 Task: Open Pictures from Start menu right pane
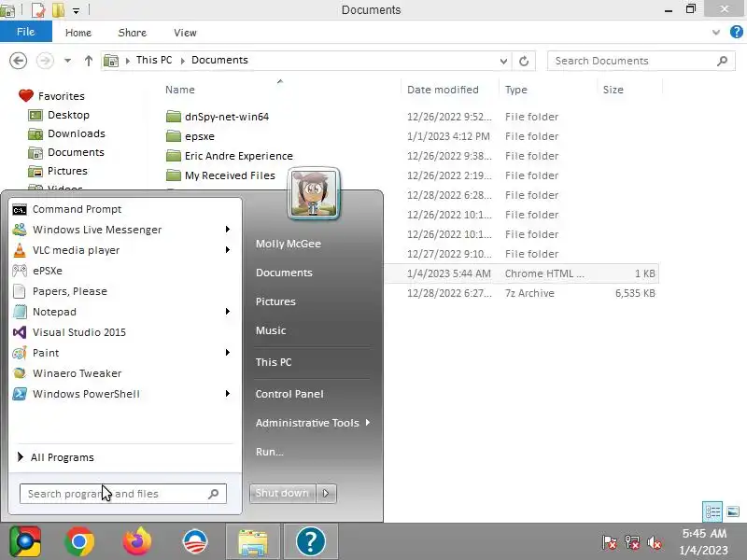(x=275, y=301)
